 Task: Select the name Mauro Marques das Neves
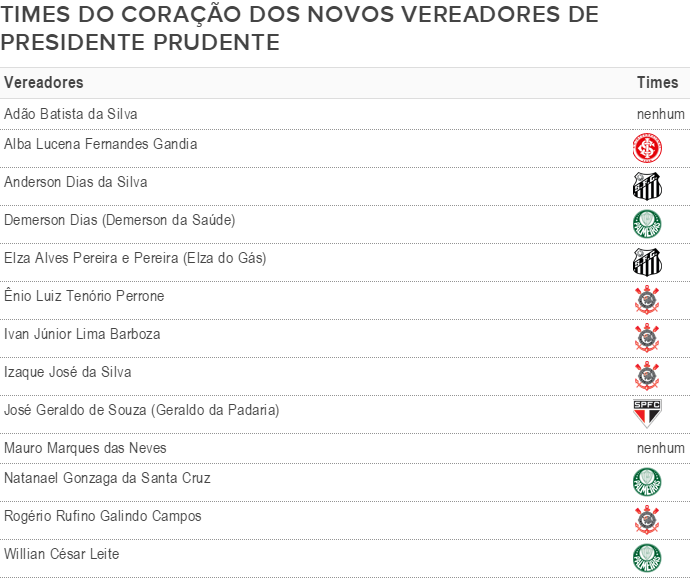85,448
